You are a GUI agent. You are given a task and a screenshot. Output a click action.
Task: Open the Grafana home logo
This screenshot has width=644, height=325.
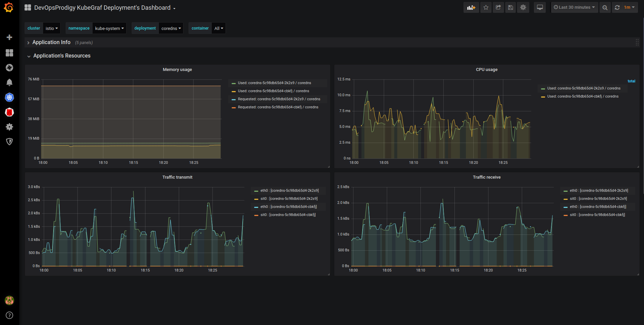pos(9,7)
